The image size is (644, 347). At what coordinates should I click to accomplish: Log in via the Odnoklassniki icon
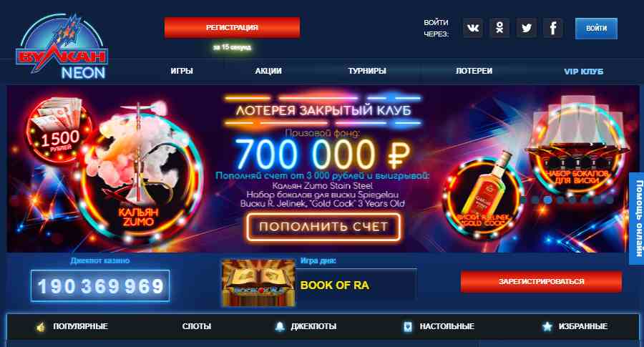499,28
